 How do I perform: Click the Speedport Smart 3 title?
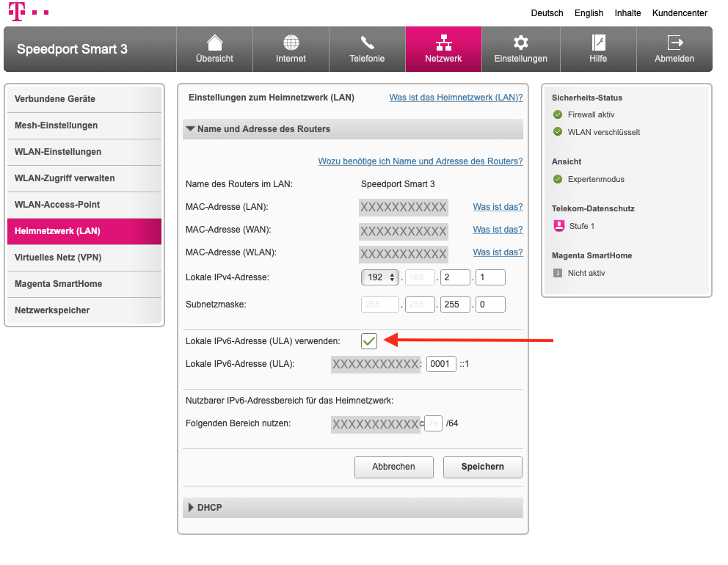[x=72, y=49]
